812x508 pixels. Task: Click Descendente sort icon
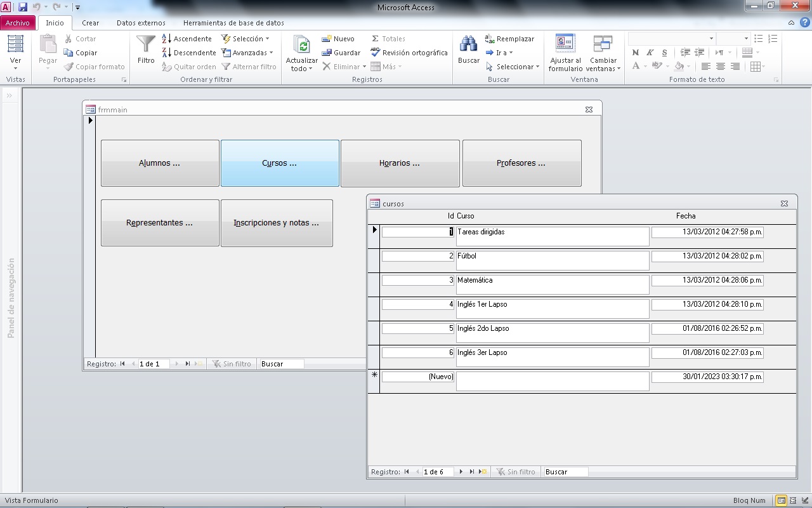(x=167, y=53)
